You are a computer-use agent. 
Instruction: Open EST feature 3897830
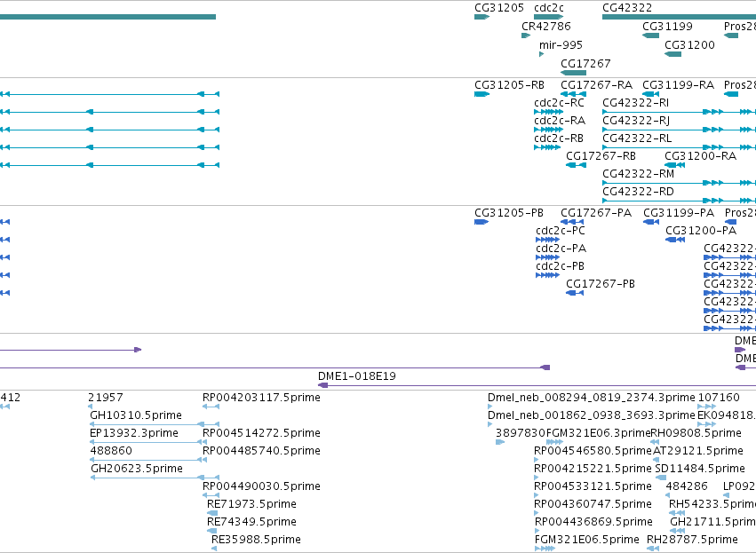tap(521, 433)
